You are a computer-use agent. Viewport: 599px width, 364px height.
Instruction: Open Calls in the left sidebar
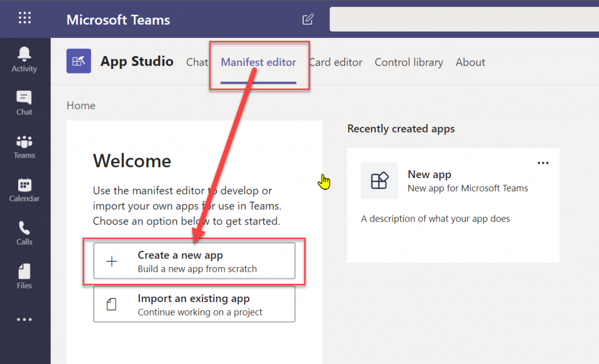[x=25, y=233]
